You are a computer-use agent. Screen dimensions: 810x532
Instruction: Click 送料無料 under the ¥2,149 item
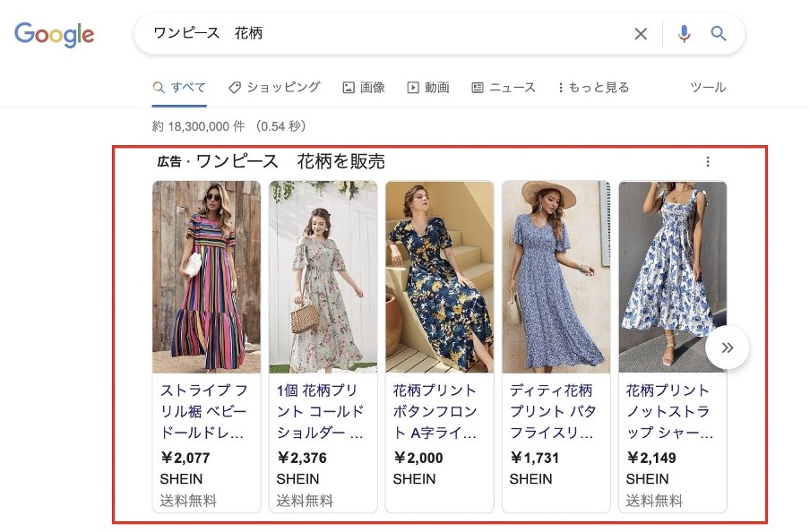[x=654, y=500]
